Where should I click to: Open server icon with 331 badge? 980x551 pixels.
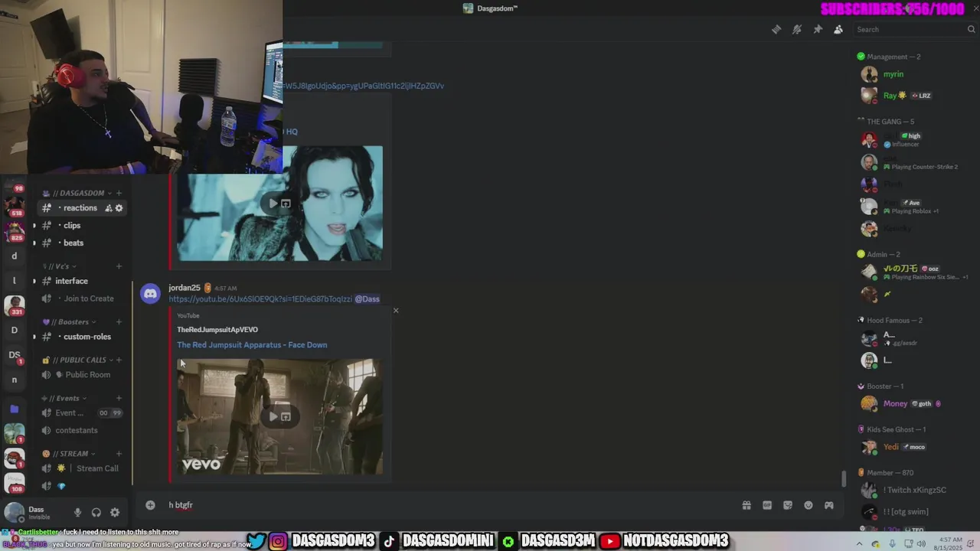(x=15, y=305)
